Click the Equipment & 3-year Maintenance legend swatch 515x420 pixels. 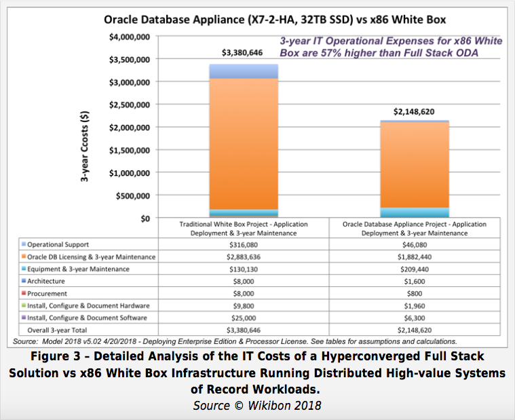[x=24, y=268]
